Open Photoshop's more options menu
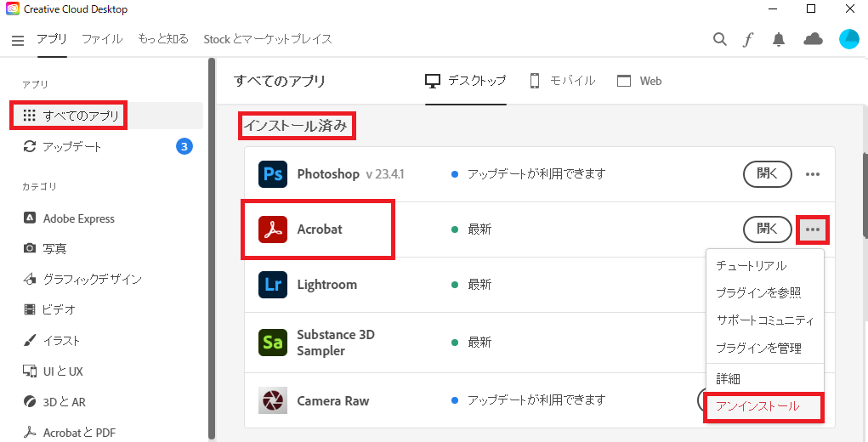868x442 pixels. [x=812, y=174]
